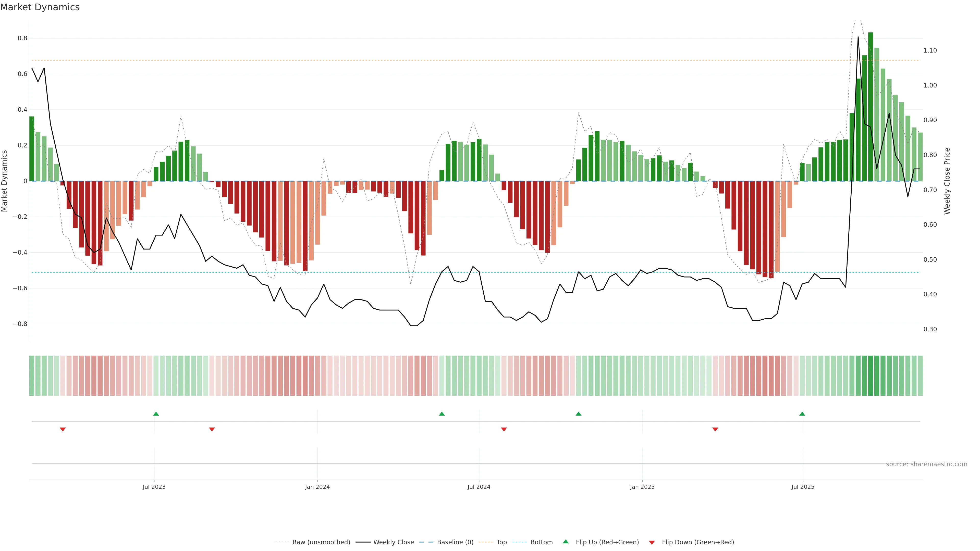Click the green flip-up triangle at Jul 2025
Screen dimensions: 980x551
click(x=802, y=414)
